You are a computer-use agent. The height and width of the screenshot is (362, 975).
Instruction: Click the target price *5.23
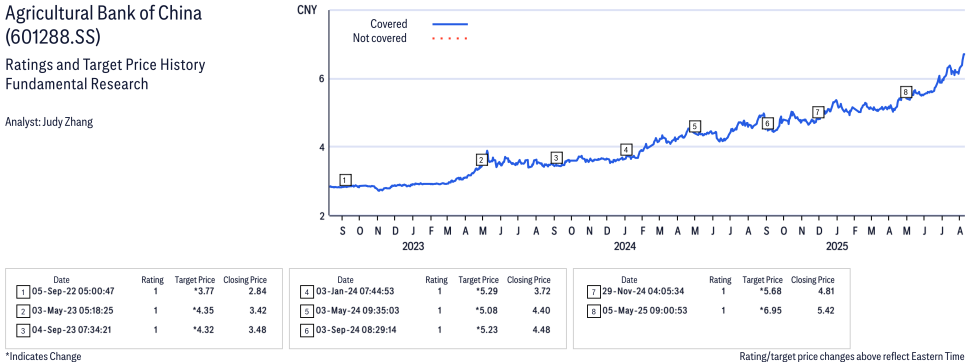[x=488, y=330]
